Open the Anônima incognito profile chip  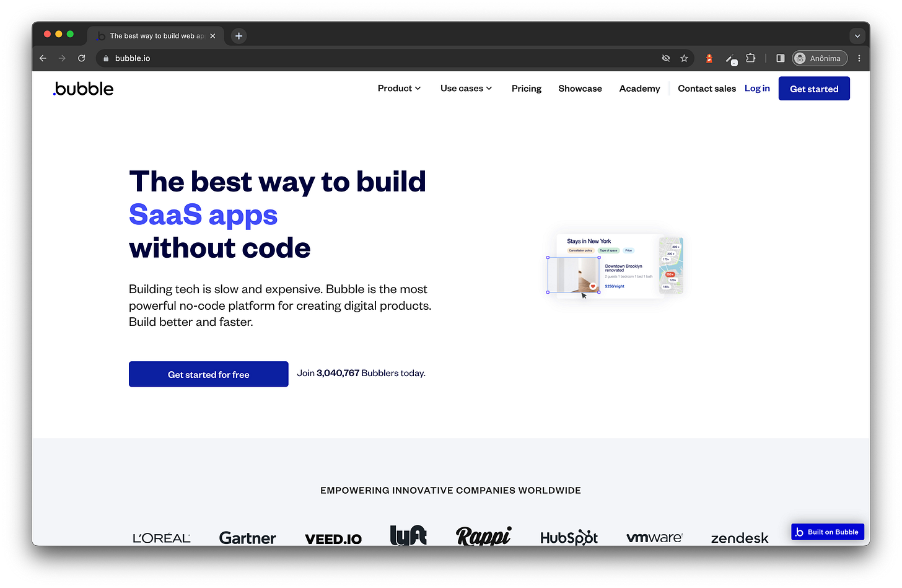[820, 58]
